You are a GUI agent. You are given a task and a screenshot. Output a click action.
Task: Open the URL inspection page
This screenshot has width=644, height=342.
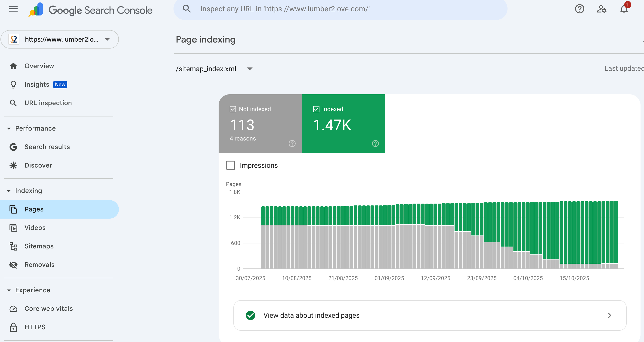pos(48,103)
